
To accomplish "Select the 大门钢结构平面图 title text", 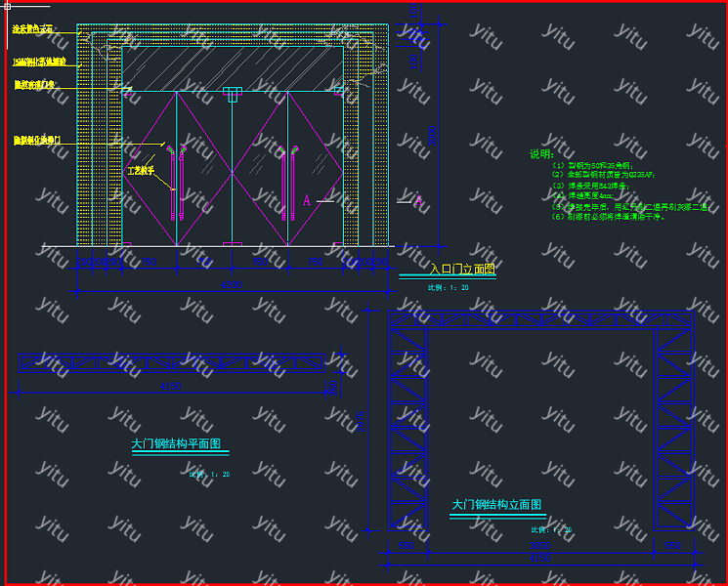I will point(176,443).
